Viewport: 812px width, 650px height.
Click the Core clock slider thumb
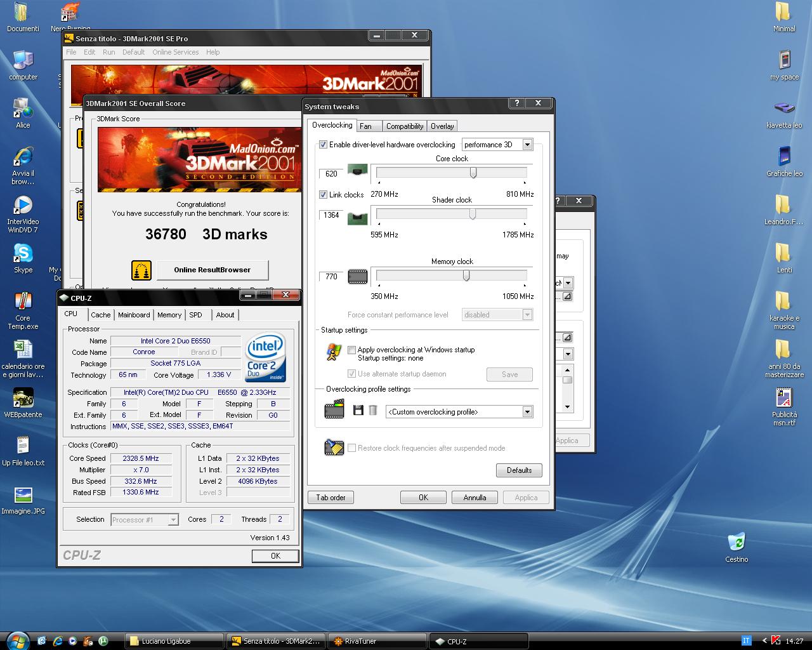coord(473,173)
